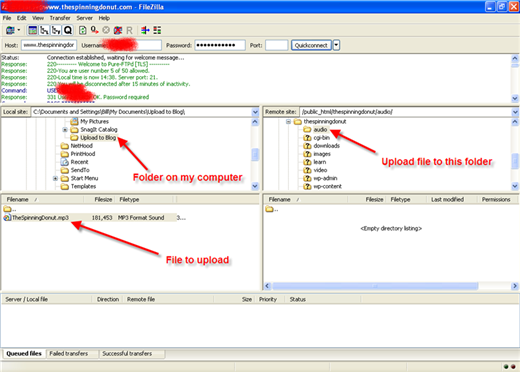This screenshot has width=520, height=372.
Task: Click the message log scroll down arrow
Action: (x=515, y=99)
